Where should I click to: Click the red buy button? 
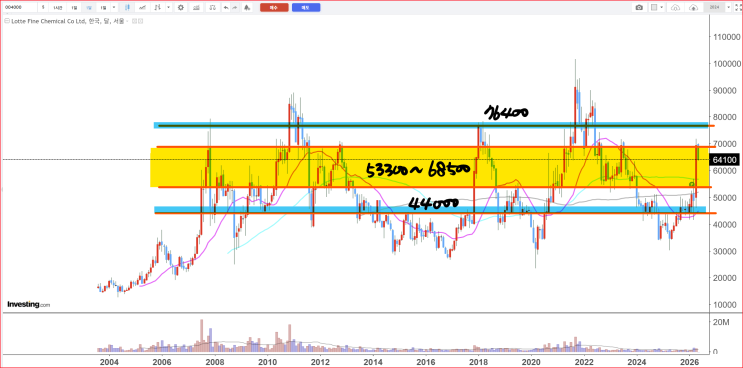(274, 8)
